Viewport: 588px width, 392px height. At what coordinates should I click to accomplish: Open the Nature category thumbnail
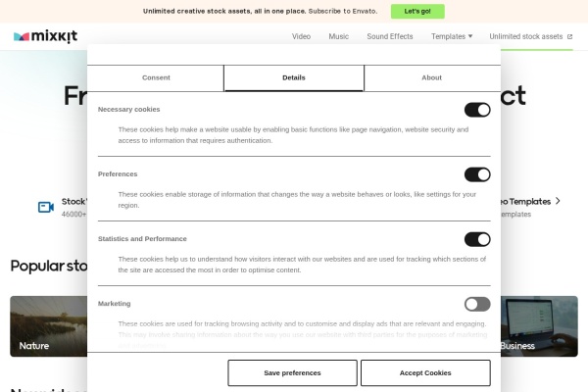pos(49,326)
